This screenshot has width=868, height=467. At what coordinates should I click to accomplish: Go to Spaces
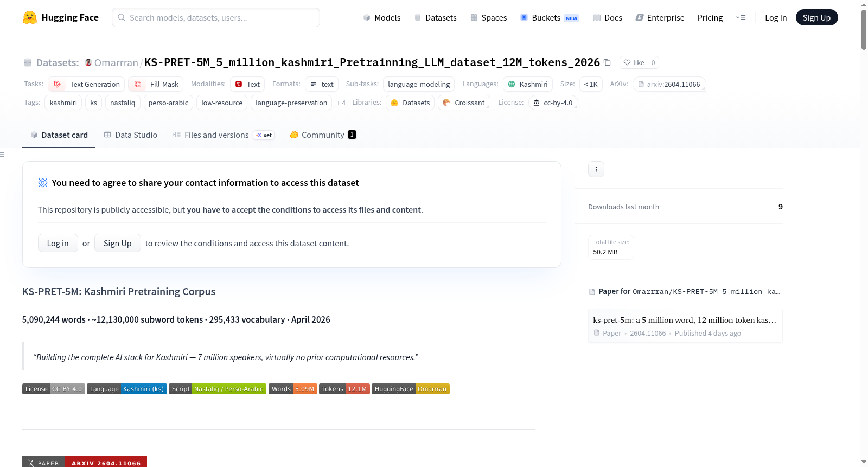[x=489, y=17]
